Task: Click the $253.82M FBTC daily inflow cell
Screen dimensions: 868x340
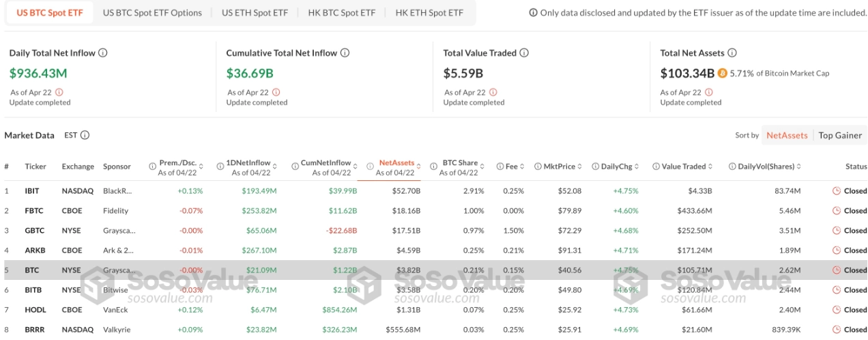Action: [259, 211]
